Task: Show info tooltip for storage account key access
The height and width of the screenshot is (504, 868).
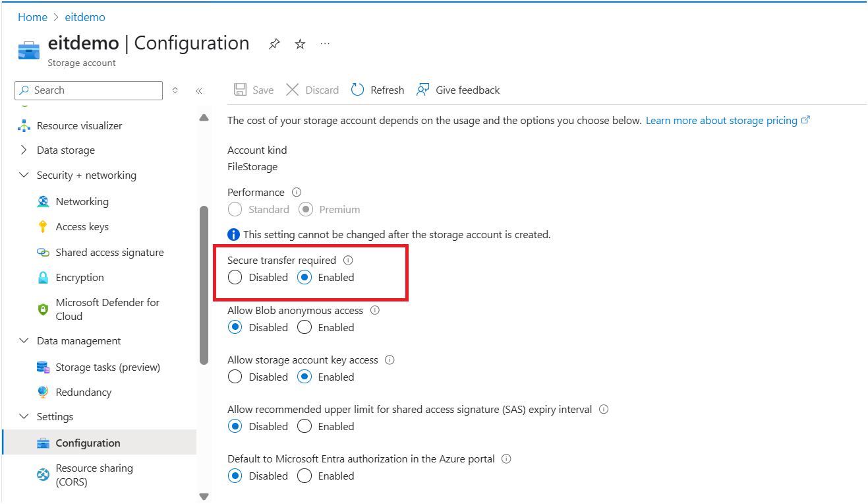Action: (390, 360)
